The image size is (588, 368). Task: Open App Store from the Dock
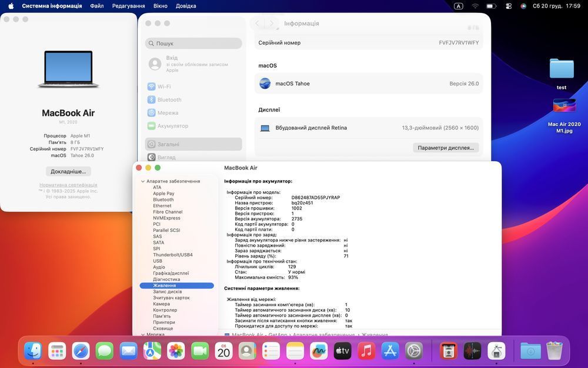(390, 352)
